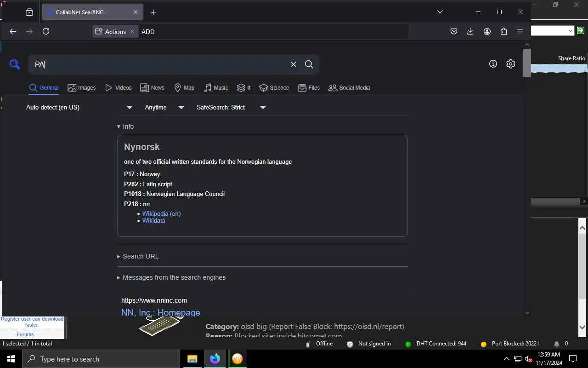588x368 pixels.
Task: Open SearXNG preferences gear
Action: [x=510, y=64]
